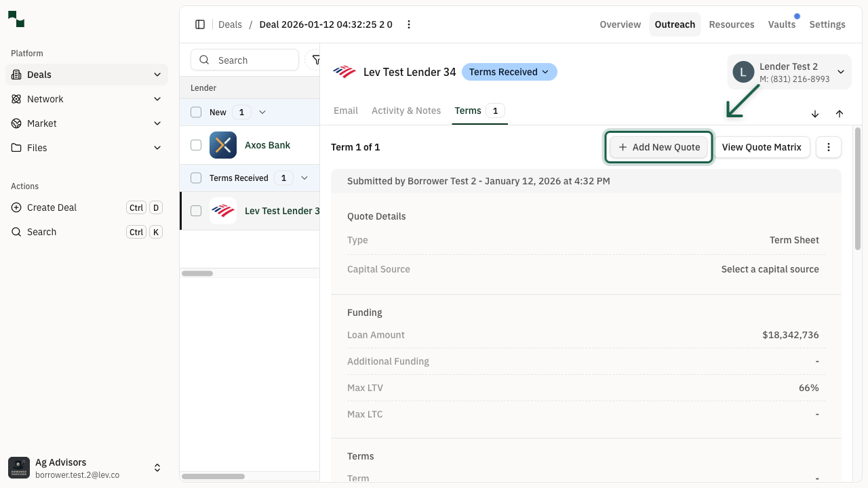Viewport: 868px width, 488px height.
Task: Open the Resources tab
Action: coord(732,24)
